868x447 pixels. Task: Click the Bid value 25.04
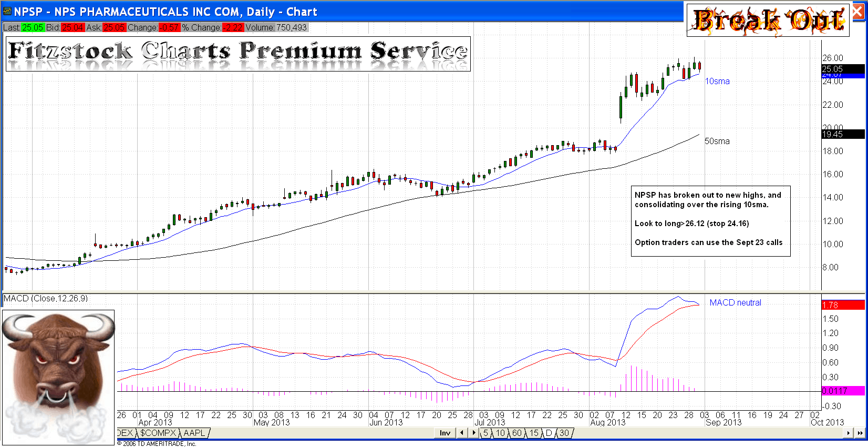click(x=73, y=27)
